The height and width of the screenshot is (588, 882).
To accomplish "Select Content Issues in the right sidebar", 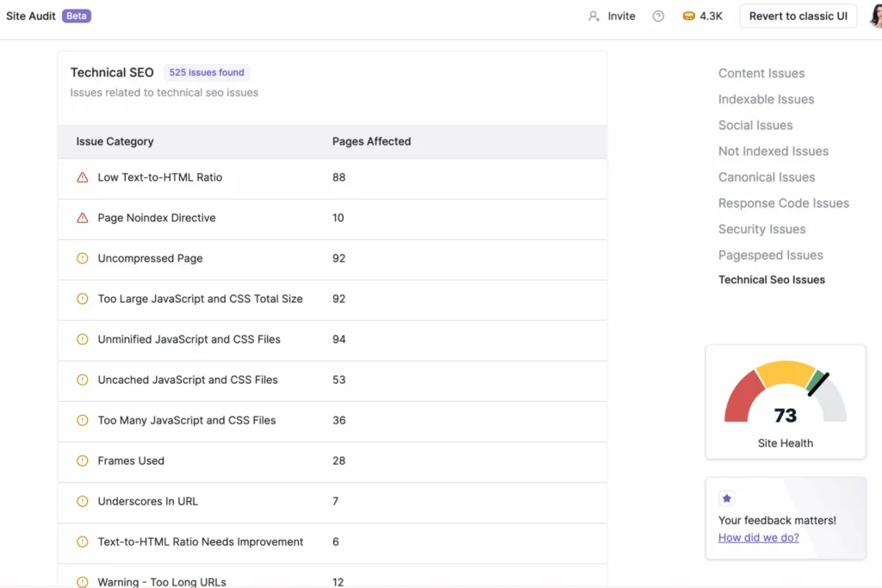I will pyautogui.click(x=761, y=73).
